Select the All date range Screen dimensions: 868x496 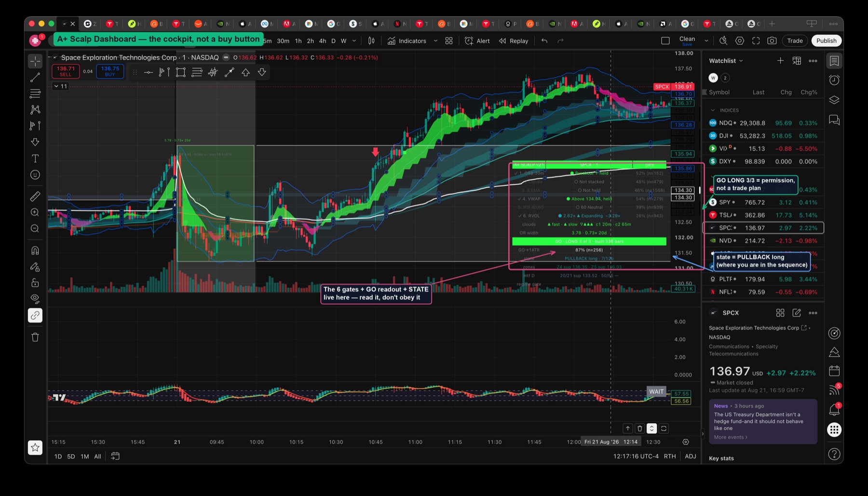[x=97, y=456]
